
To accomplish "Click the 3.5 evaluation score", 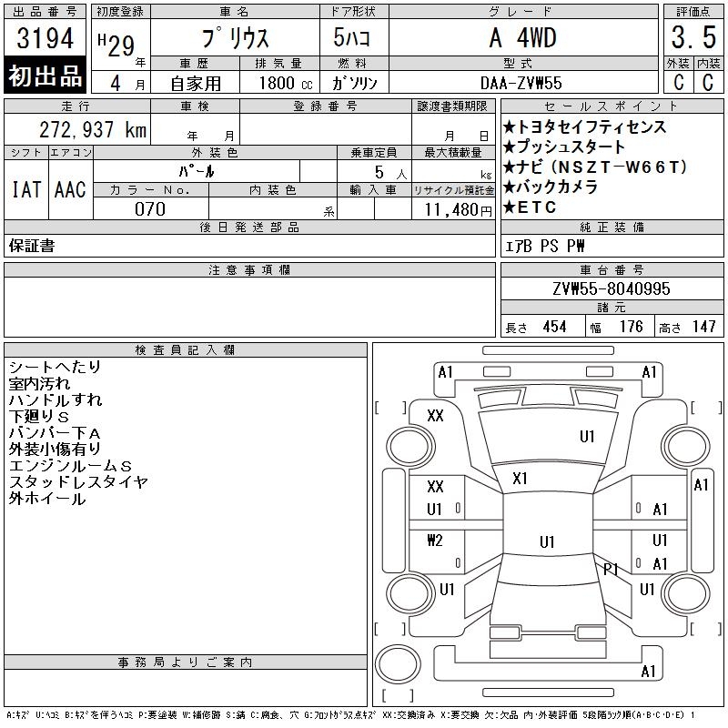I will [x=693, y=37].
